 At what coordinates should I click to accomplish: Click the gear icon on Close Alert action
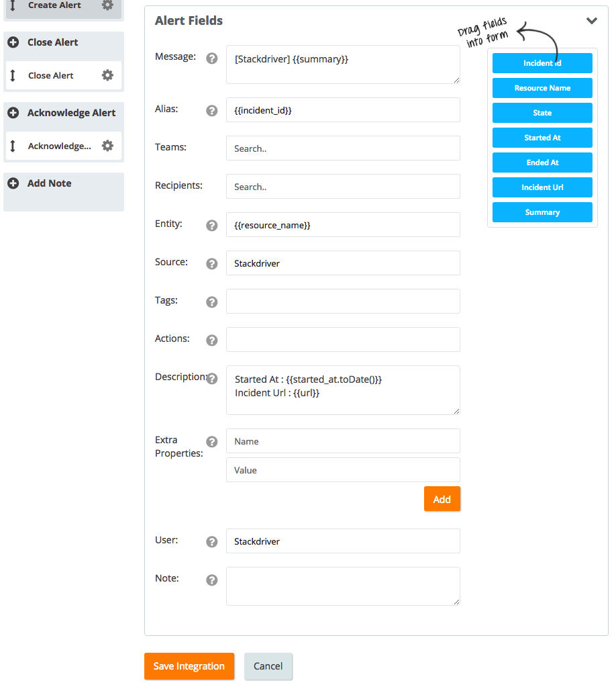(x=107, y=75)
